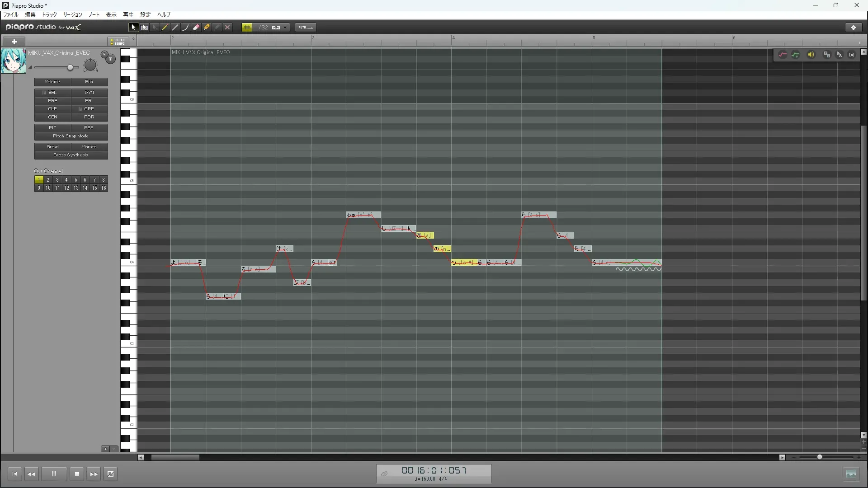868x488 pixels.
Task: Click the green vibrato curve display icon
Action: (796, 55)
